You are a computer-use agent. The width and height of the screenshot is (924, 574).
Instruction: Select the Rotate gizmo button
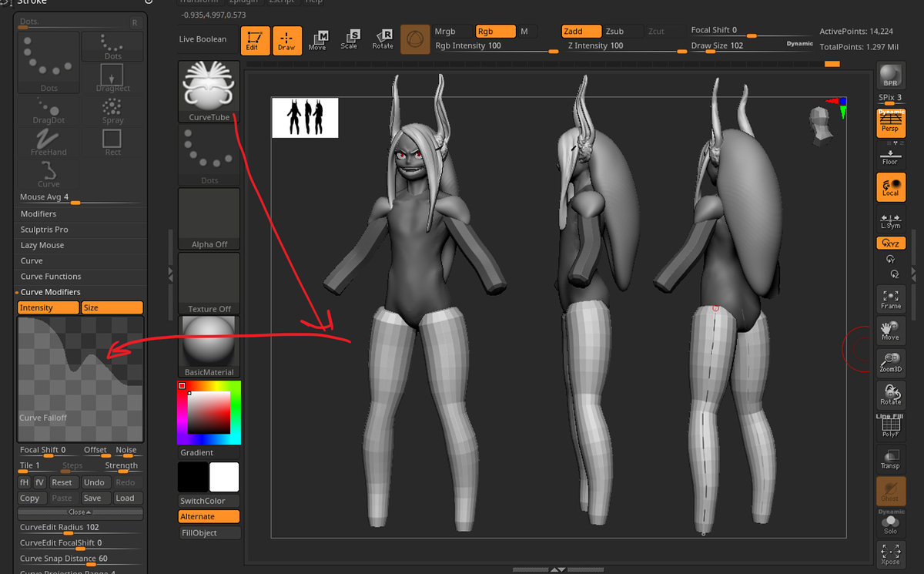tap(383, 41)
